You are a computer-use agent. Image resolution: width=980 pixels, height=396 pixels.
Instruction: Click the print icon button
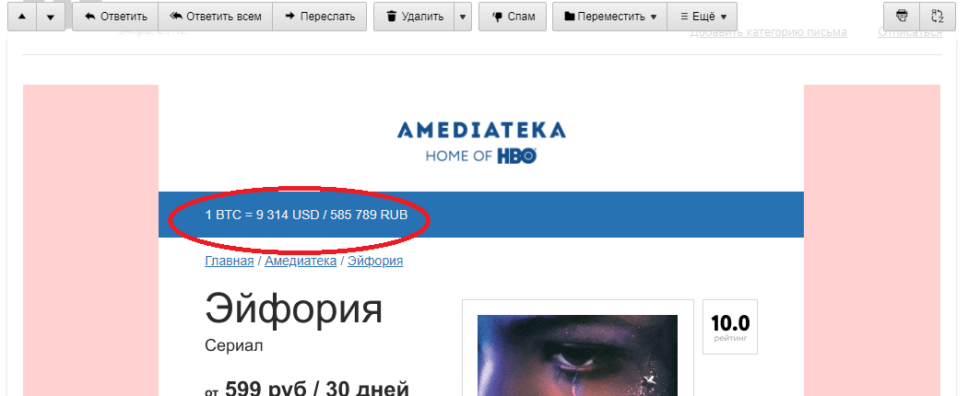click(x=902, y=17)
